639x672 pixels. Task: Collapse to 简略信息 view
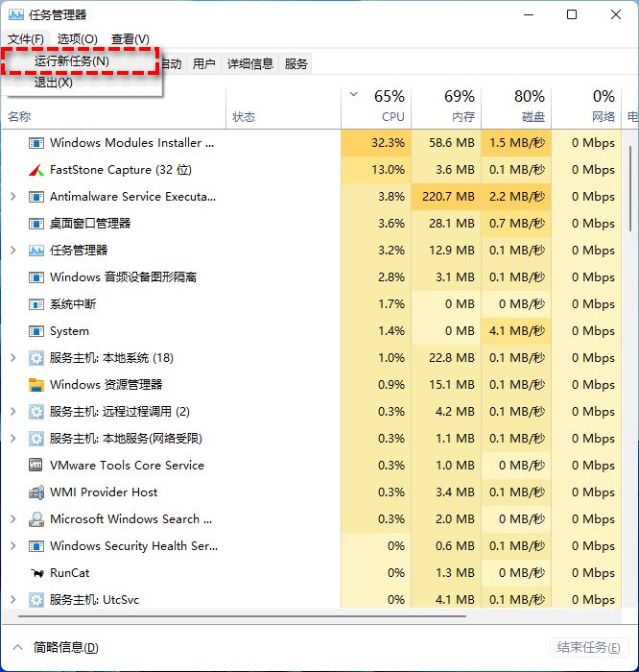(x=56, y=647)
